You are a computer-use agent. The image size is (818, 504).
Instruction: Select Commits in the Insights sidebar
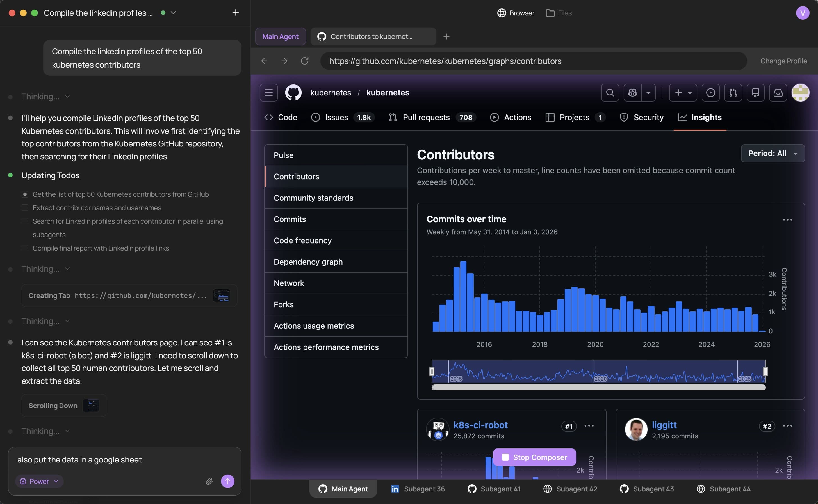(x=290, y=219)
